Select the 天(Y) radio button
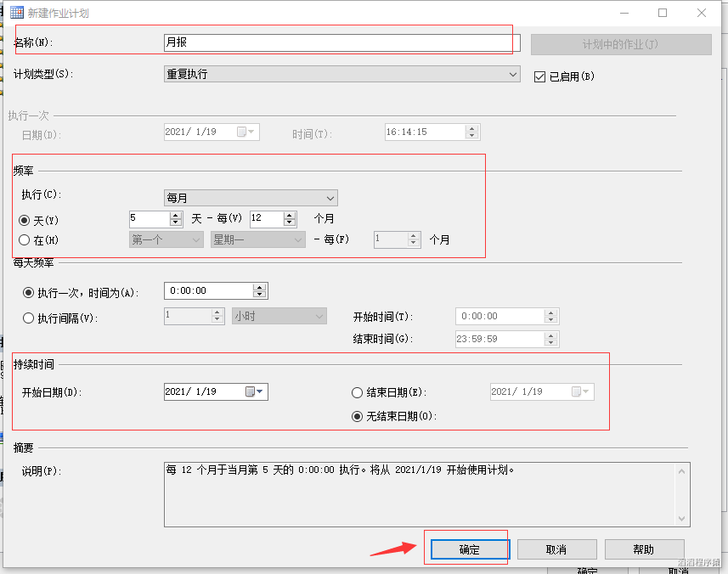This screenshot has height=574, width=728. [25, 220]
